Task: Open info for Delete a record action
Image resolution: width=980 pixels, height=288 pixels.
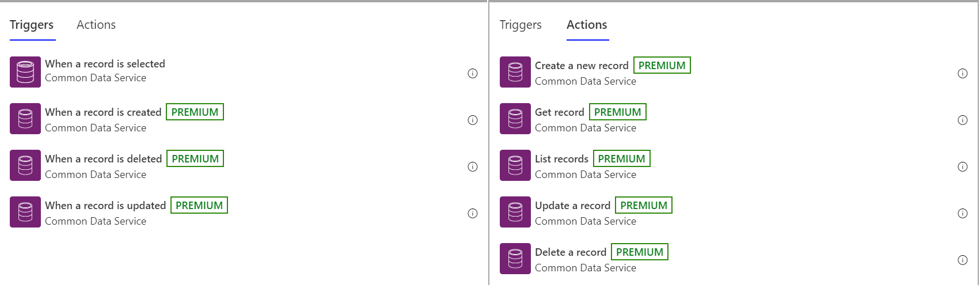Action: pyautogui.click(x=963, y=260)
